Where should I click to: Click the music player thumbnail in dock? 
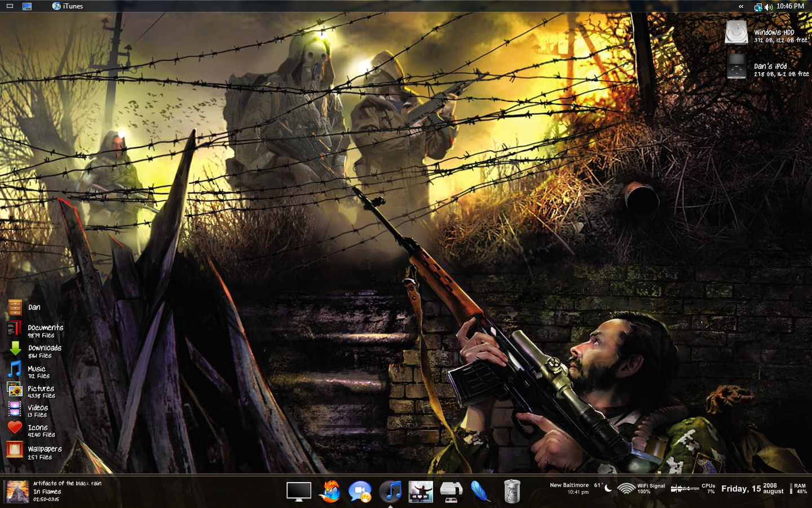tap(421, 491)
